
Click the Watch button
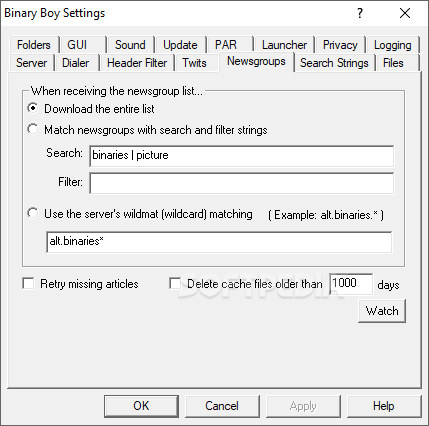click(x=382, y=311)
